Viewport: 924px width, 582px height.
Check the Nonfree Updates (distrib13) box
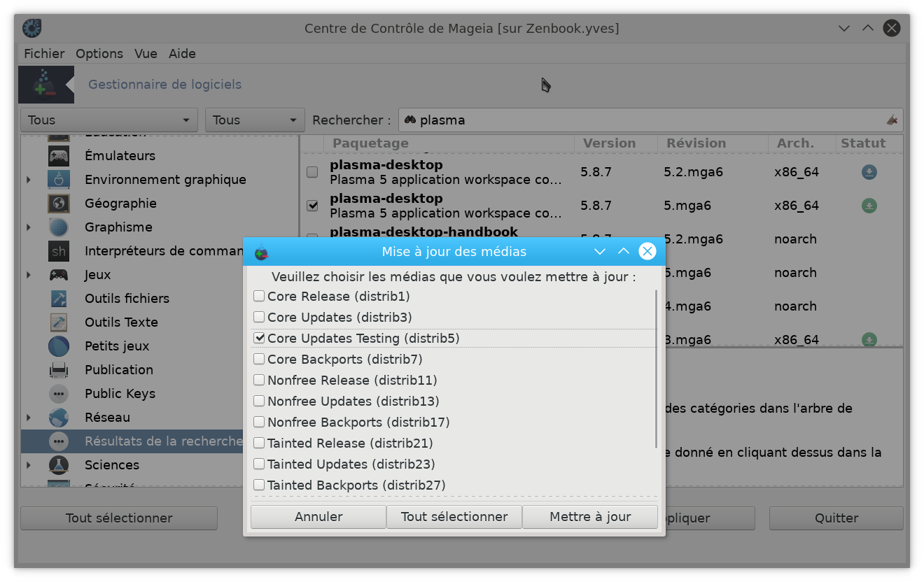(259, 401)
